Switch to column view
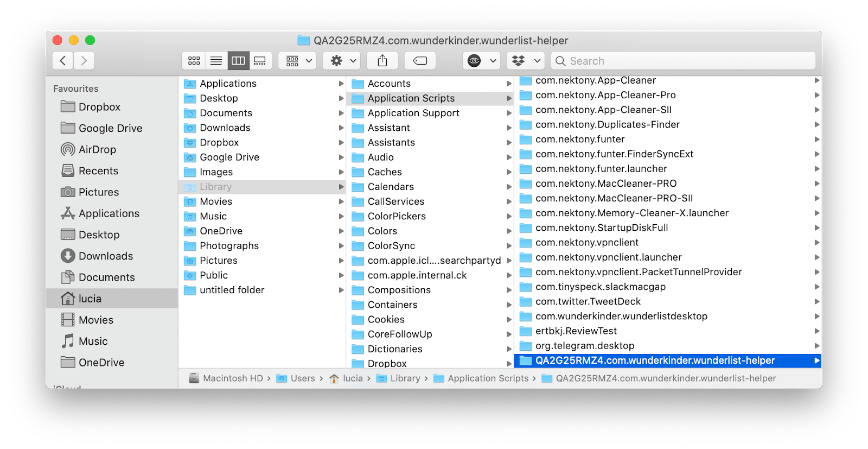This screenshot has height=449, width=868. click(238, 61)
